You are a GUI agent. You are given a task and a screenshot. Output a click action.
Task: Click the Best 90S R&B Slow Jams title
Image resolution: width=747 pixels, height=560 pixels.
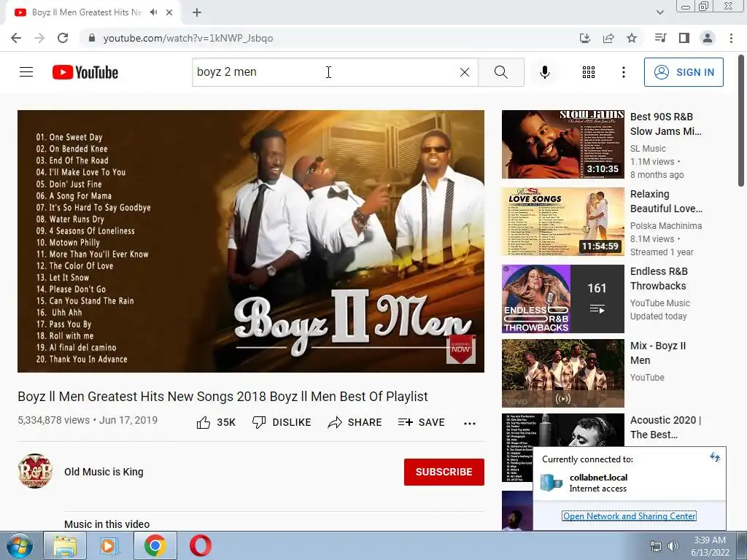point(665,124)
